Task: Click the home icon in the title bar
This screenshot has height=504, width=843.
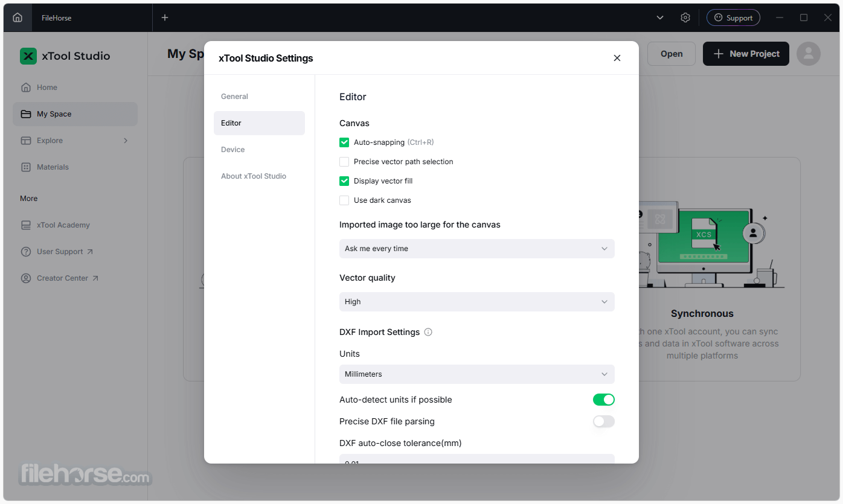Action: [18, 18]
